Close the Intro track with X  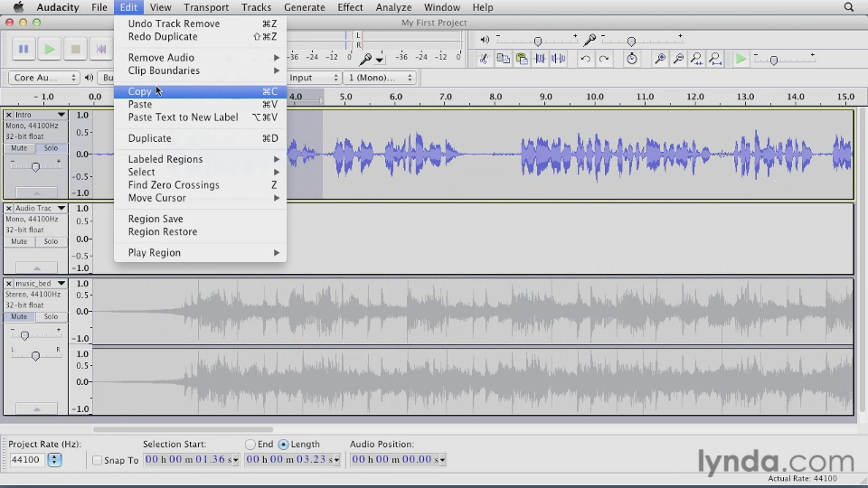(9, 115)
